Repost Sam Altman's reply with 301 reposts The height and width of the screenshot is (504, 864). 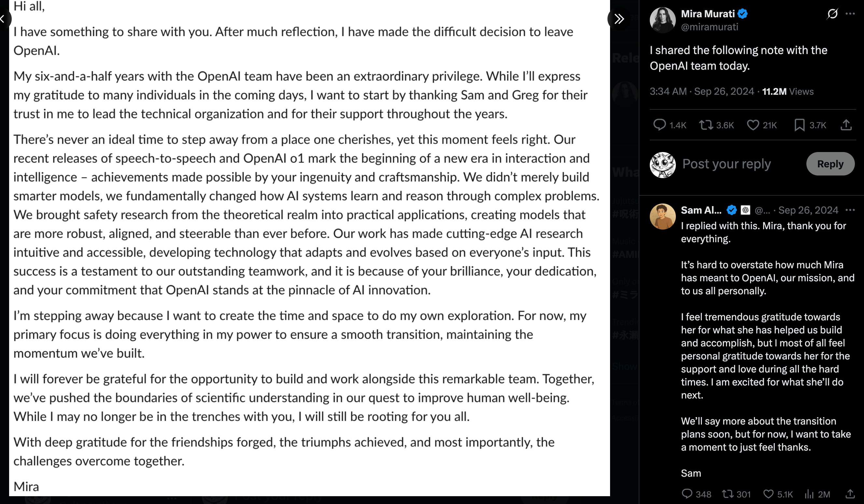(x=728, y=494)
